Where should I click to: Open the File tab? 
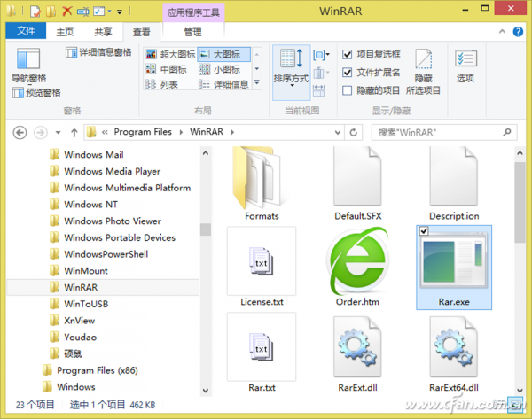pyautogui.click(x=26, y=31)
